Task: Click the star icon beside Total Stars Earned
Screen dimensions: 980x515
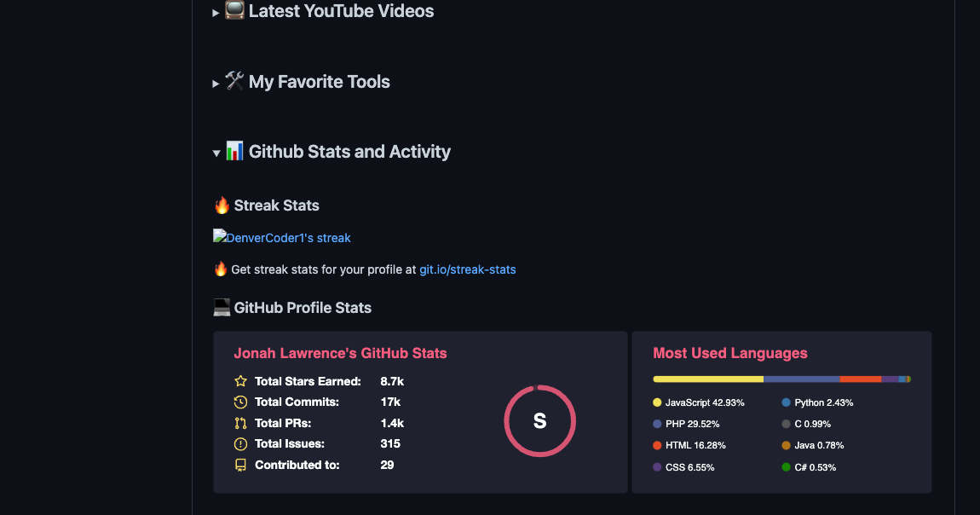Action: [239, 381]
